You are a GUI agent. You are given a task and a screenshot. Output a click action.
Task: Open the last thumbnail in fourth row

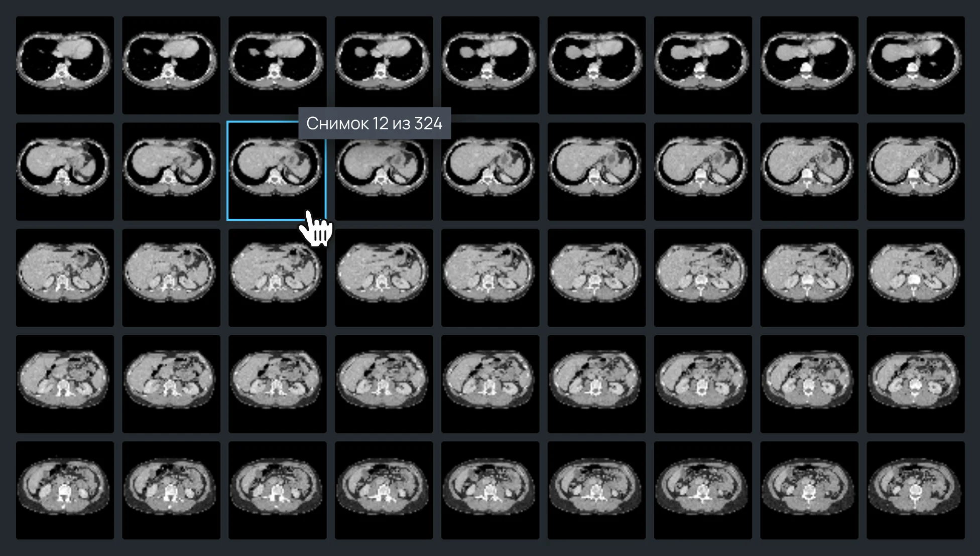point(915,384)
